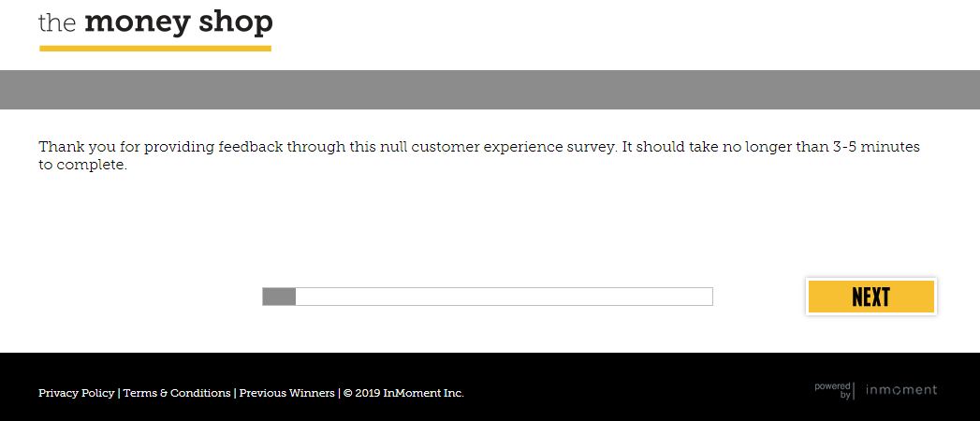The height and width of the screenshot is (421, 980).
Task: Click the filled gray portion of progress bar
Action: [x=279, y=297]
